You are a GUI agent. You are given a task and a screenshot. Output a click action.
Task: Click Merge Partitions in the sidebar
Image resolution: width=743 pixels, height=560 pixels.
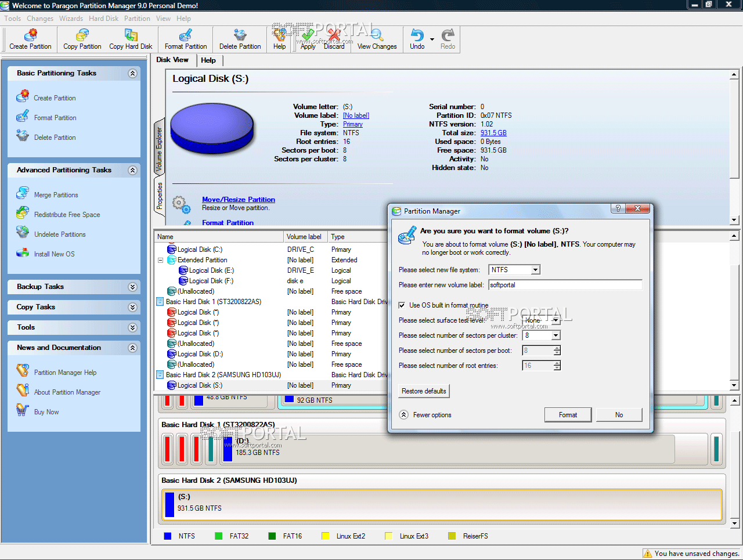point(56,195)
